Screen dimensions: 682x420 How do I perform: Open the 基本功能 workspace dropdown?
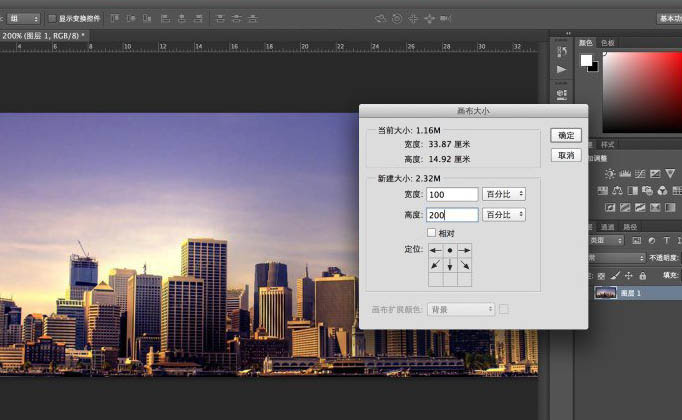coord(668,18)
